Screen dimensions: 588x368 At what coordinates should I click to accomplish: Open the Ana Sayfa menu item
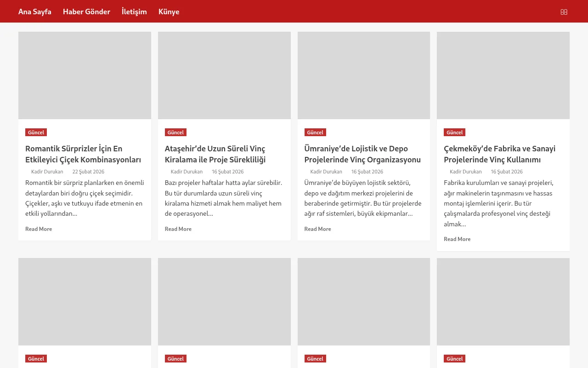point(35,11)
